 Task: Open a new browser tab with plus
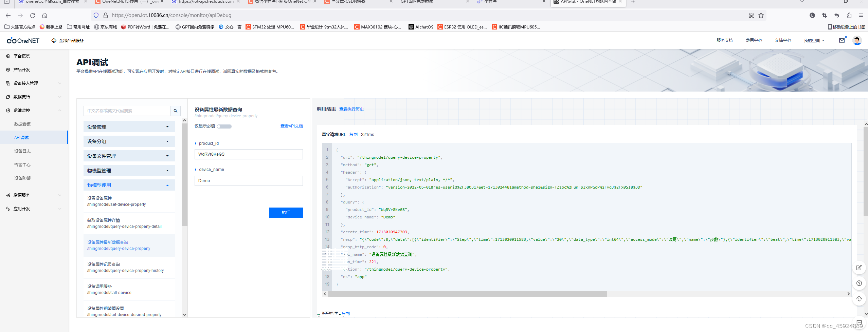(633, 2)
